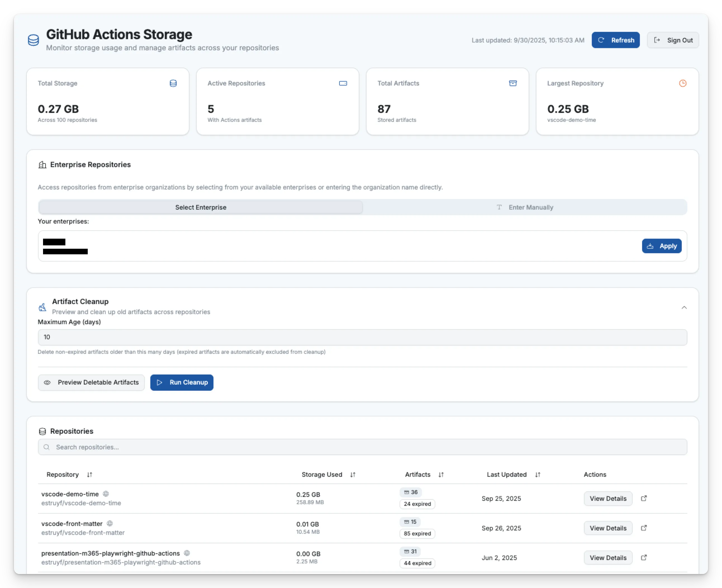This screenshot has height=588, width=722.
Task: Click Run Cleanup button
Action: point(182,382)
